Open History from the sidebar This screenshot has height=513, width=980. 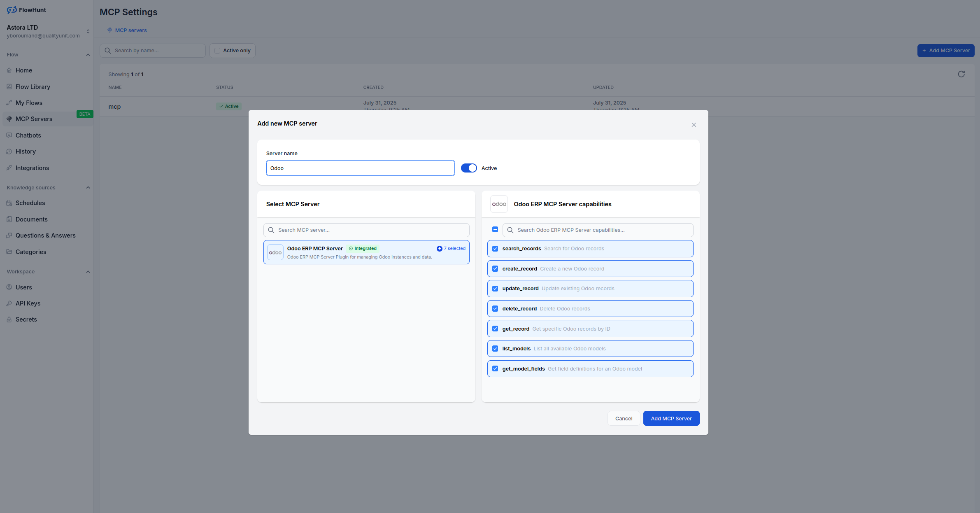(26, 152)
